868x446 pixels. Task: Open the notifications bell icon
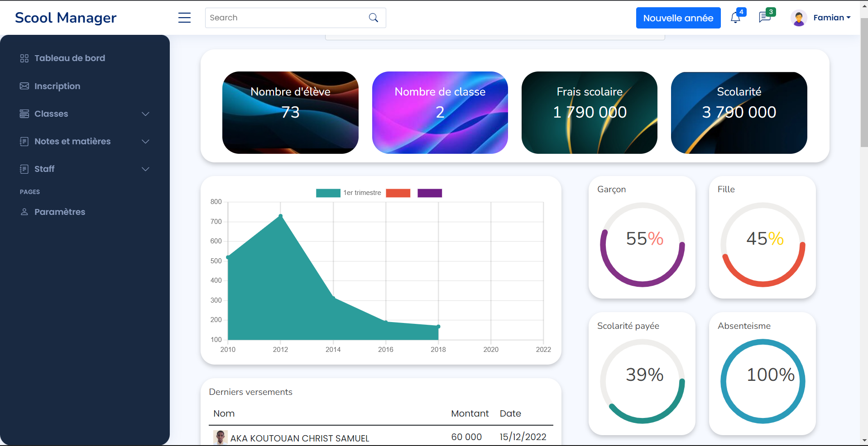(x=735, y=18)
